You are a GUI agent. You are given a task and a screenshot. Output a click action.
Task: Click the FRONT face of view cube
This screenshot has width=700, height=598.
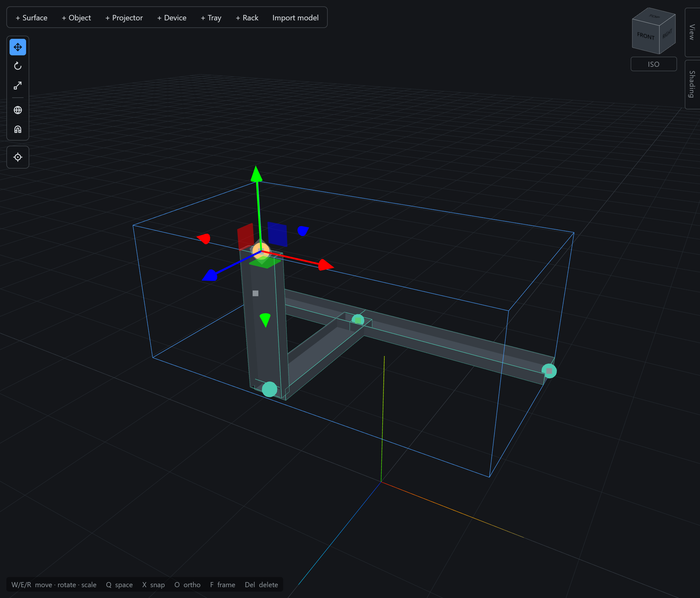tap(646, 36)
